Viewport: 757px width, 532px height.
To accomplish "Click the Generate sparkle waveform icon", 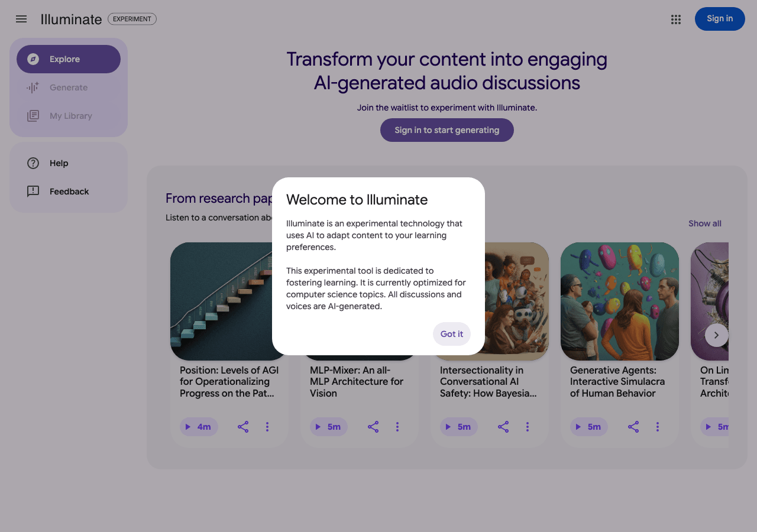I will coord(33,87).
